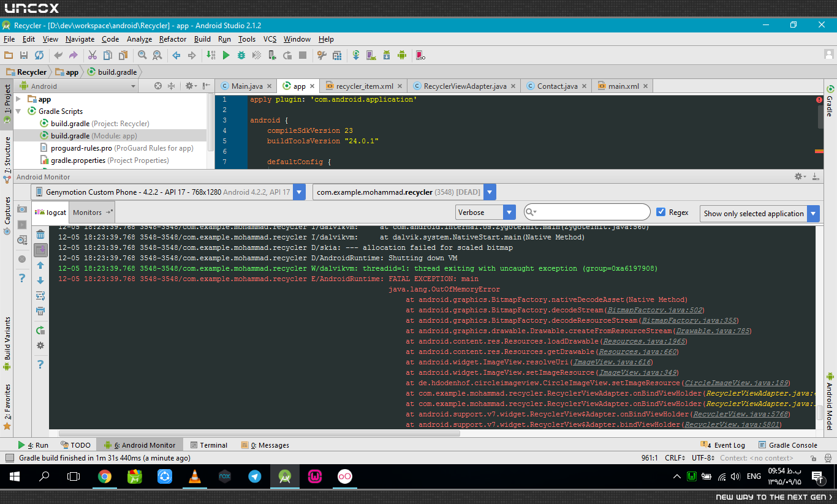Open the CircleImageView.java:189 stack trace link

pyautogui.click(x=737, y=383)
